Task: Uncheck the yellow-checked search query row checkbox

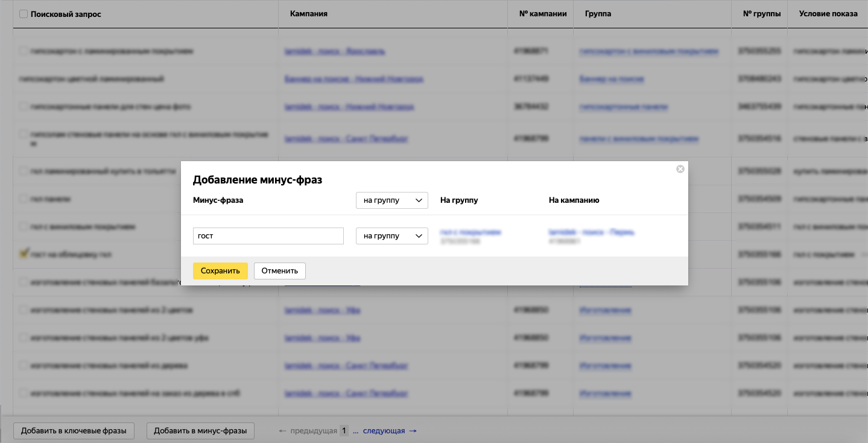Action: click(24, 254)
